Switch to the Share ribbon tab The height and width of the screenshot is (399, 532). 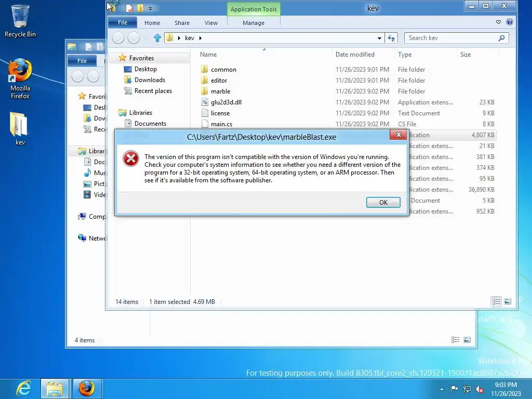coord(182,23)
